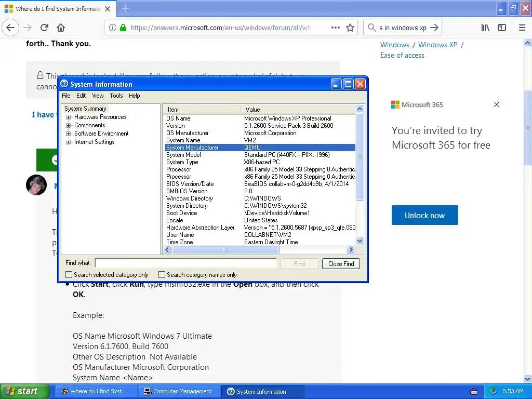532x399 pixels.
Task: Select System Summary in the tree
Action: (85, 109)
